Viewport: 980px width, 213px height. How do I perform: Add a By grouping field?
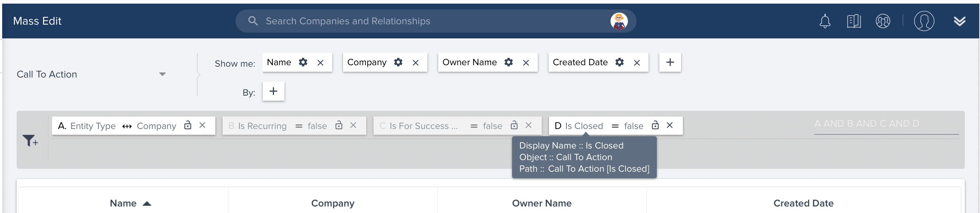[273, 91]
